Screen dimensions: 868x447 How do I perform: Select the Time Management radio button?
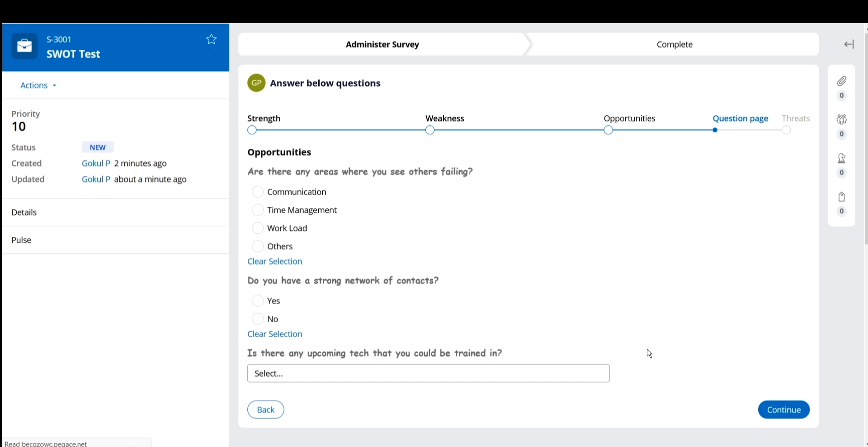coord(258,210)
